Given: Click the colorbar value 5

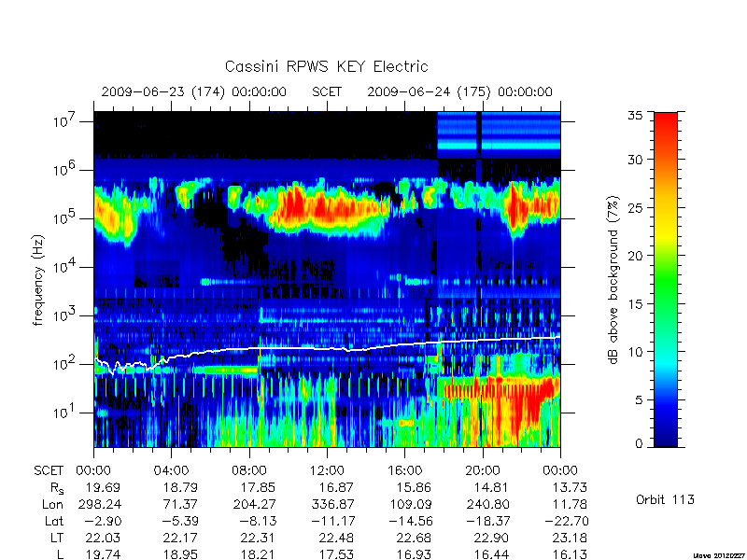Looking at the screenshot, I should tap(641, 400).
